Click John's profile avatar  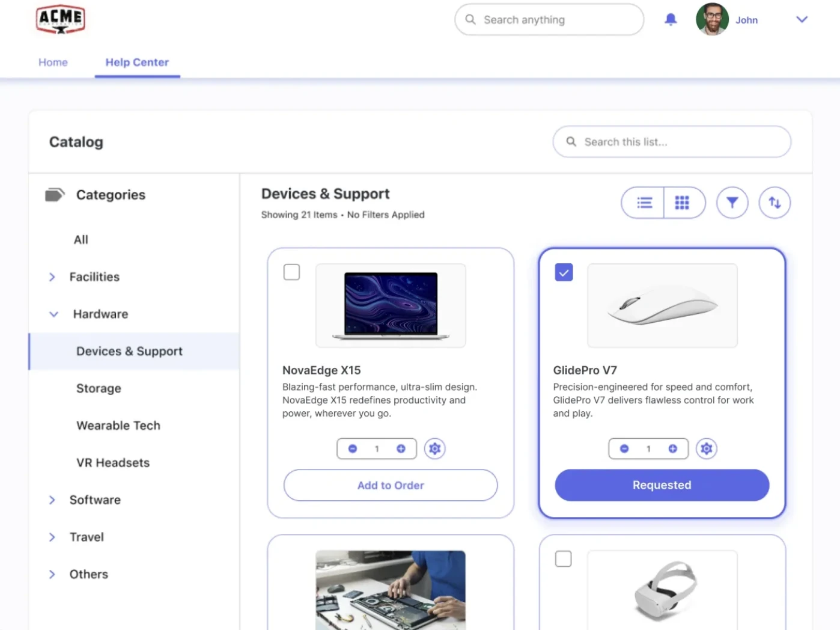tap(712, 19)
